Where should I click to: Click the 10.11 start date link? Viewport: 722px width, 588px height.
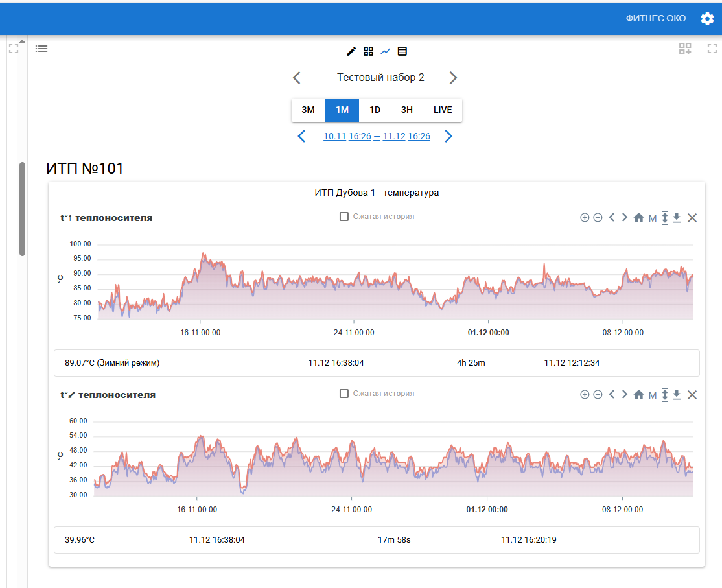point(334,136)
